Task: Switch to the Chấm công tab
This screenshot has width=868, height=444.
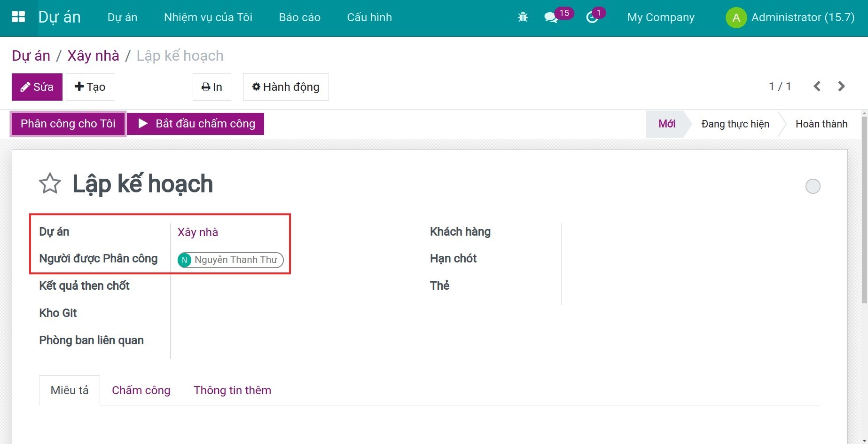Action: click(141, 390)
